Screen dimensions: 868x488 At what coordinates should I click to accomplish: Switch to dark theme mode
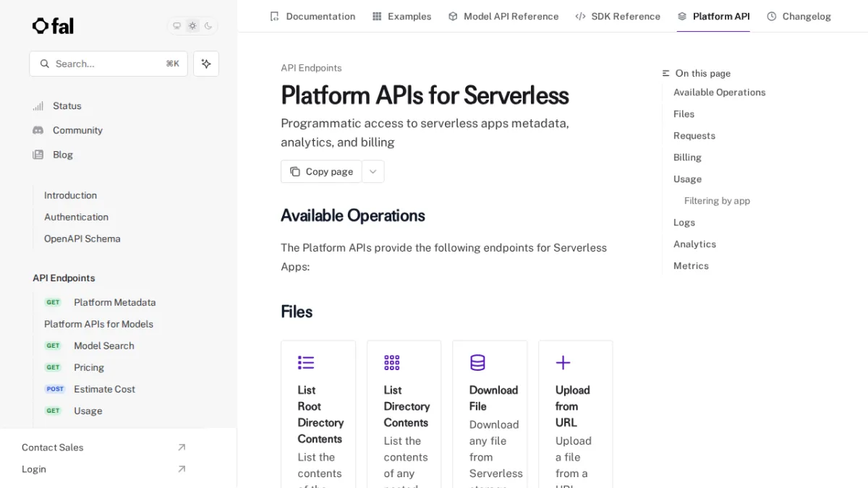coord(208,26)
